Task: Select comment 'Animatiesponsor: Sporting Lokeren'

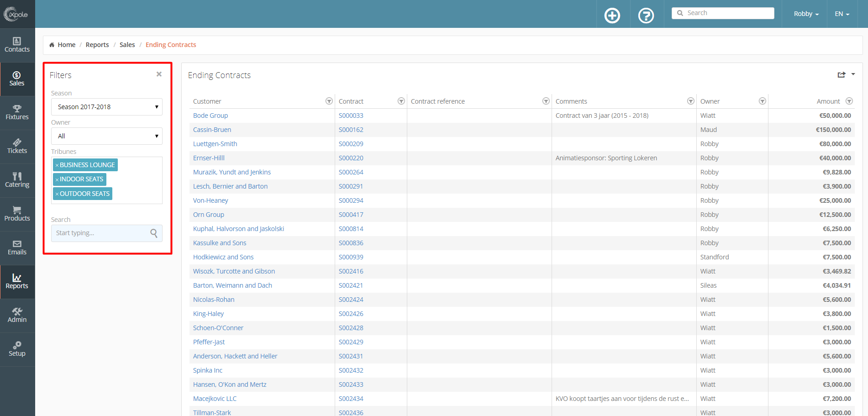Action: point(606,158)
